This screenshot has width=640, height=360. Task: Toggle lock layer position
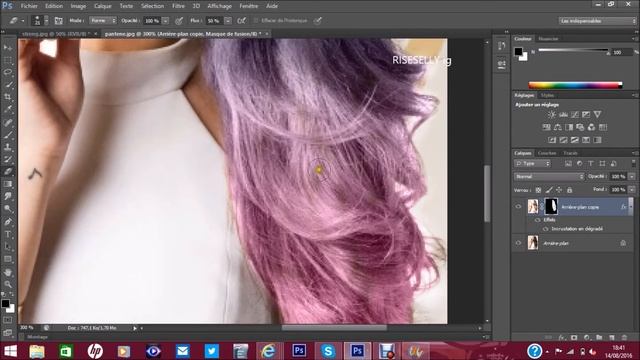[559, 190]
